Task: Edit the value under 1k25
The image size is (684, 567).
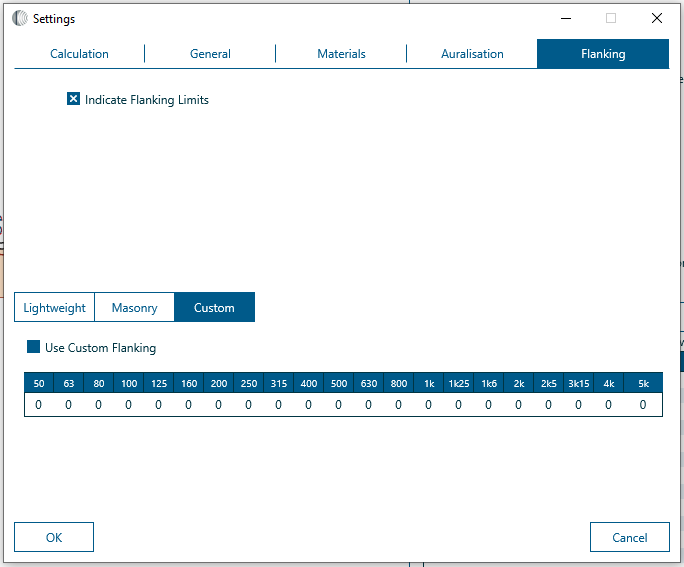Action: (x=458, y=405)
